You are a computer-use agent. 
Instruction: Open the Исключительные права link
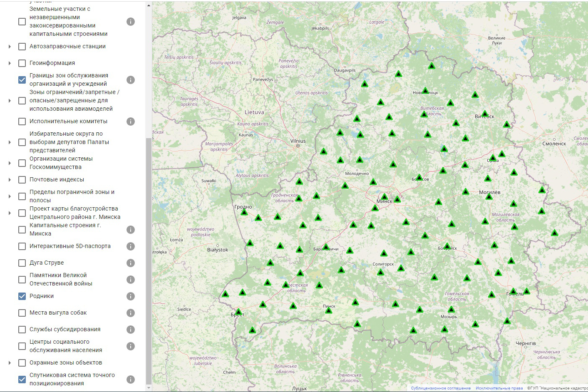(499, 388)
